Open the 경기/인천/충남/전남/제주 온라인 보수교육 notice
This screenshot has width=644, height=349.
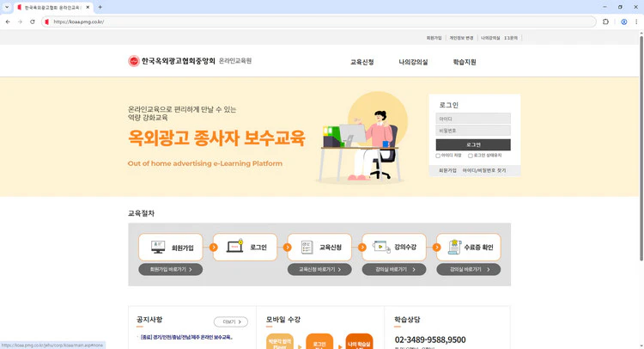(x=187, y=337)
